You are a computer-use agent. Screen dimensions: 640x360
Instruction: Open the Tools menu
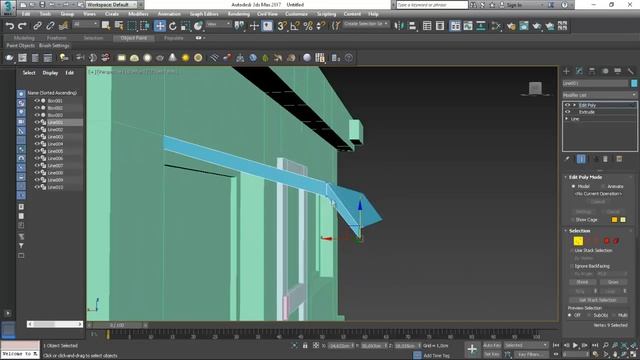pos(45,14)
